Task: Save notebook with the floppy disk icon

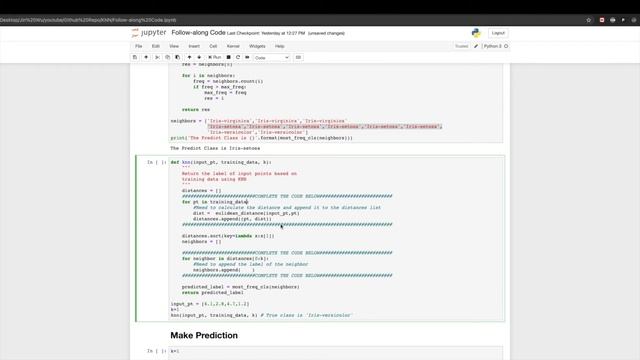Action: (x=135, y=58)
